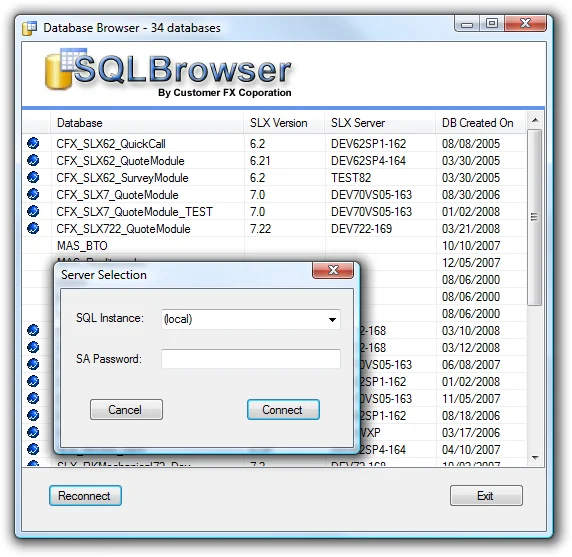Click the Exit button

[486, 496]
